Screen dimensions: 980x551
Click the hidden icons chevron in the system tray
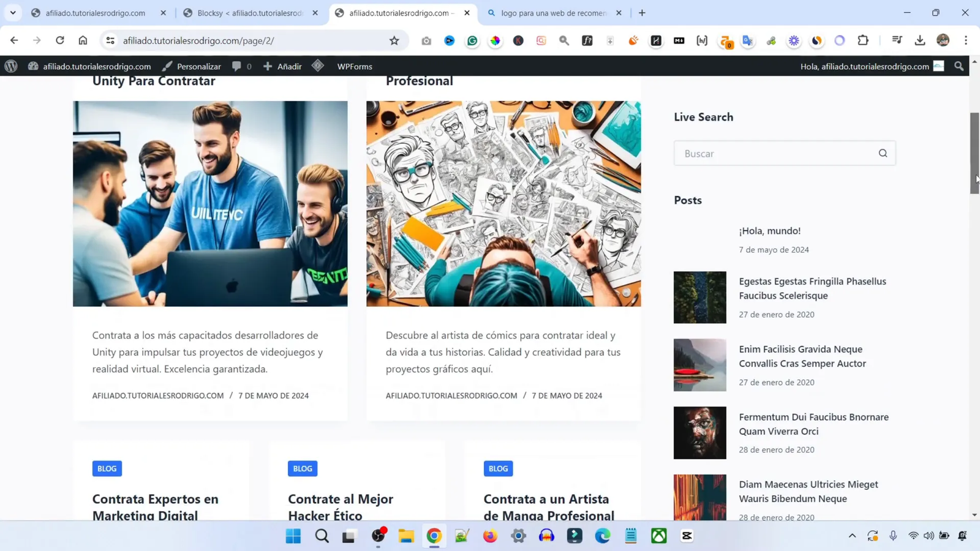click(851, 536)
